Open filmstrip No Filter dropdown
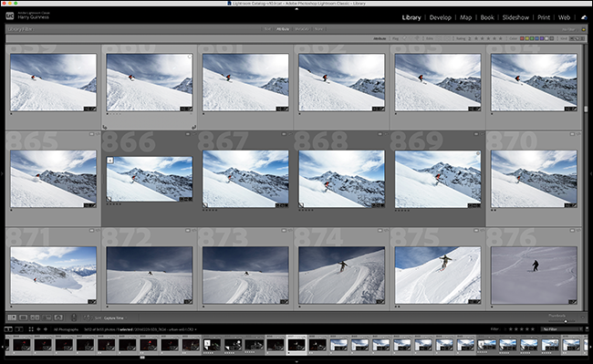Viewport: 593px width, 364px height. (x=561, y=329)
